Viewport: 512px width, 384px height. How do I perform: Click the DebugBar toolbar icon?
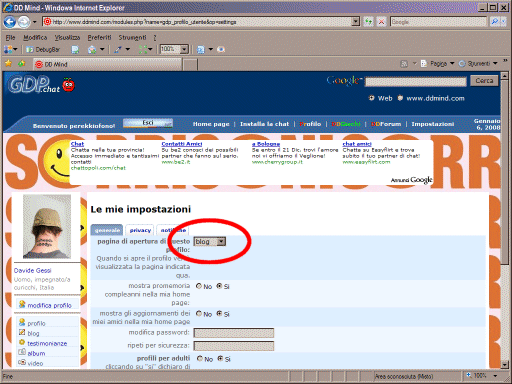pyautogui.click(x=43, y=50)
